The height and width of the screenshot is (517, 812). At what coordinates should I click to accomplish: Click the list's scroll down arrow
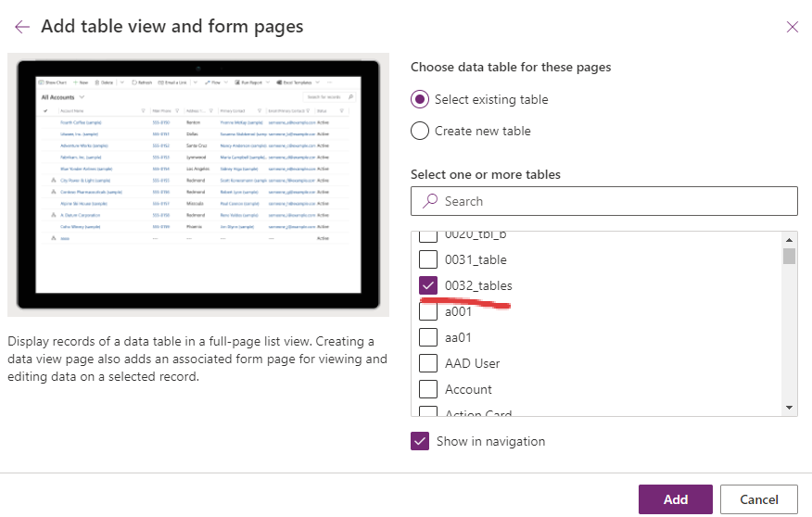coord(789,407)
